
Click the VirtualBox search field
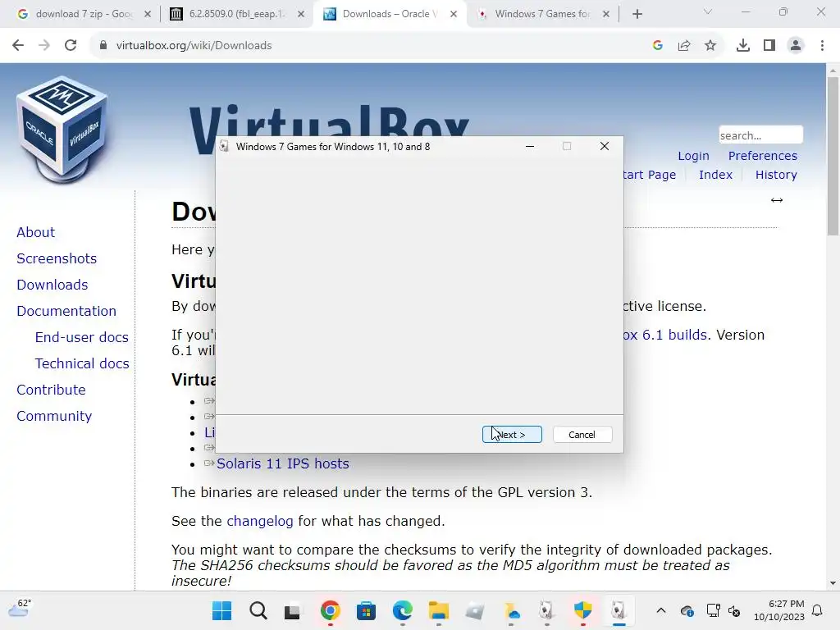click(760, 135)
